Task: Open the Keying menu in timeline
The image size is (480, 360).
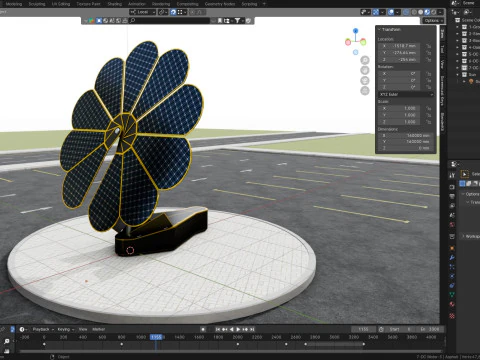Action: click(x=66, y=329)
